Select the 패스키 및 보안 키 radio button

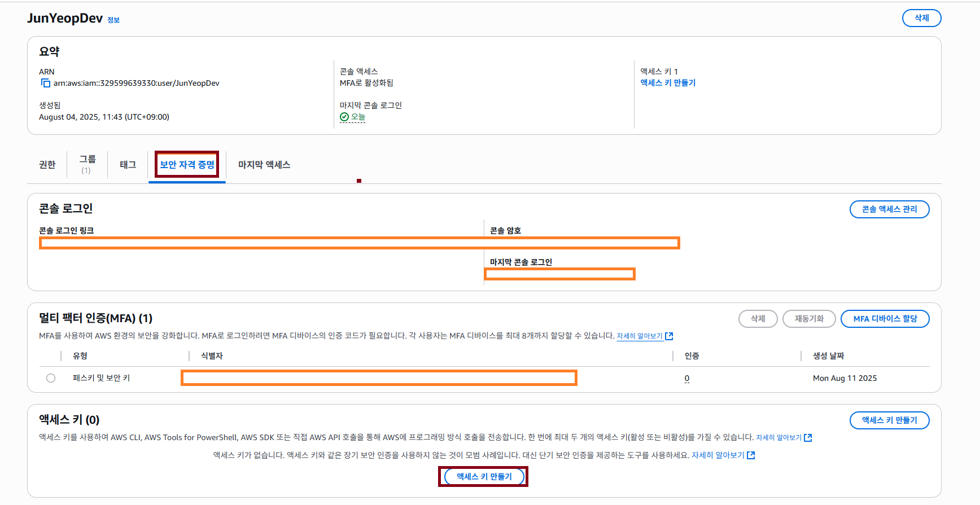click(51, 378)
